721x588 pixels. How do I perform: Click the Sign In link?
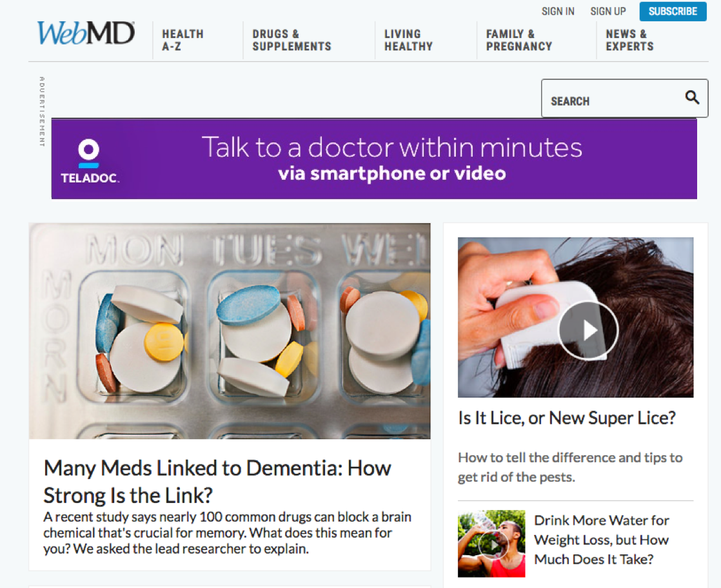558,12
